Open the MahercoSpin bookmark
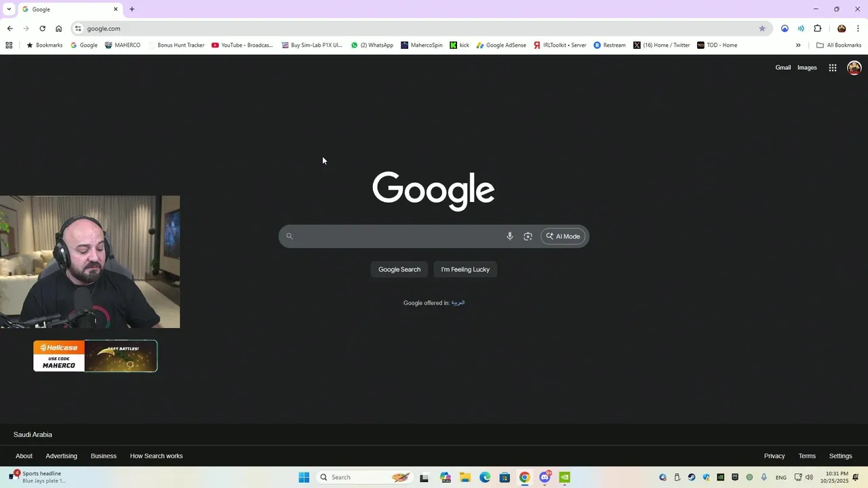The height and width of the screenshot is (488, 868). click(x=421, y=45)
